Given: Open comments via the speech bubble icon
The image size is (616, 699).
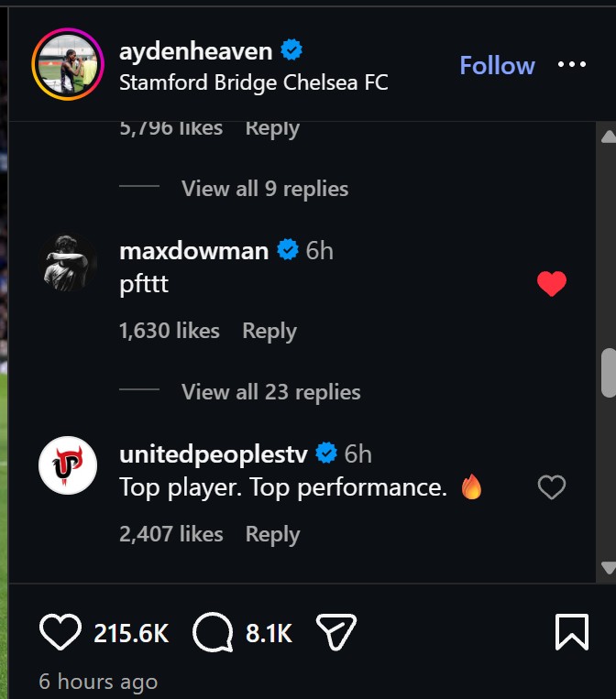Looking at the screenshot, I should click(213, 632).
